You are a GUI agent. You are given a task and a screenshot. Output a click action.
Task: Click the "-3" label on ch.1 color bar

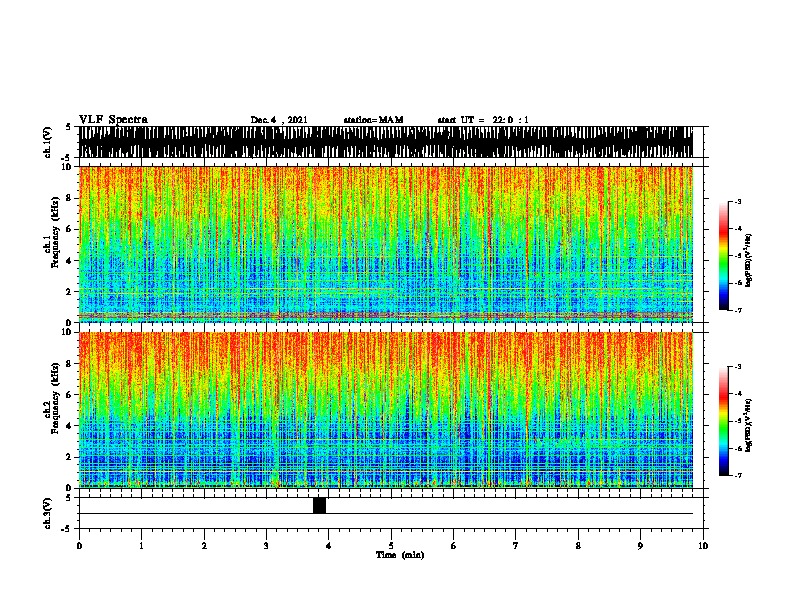(x=738, y=201)
